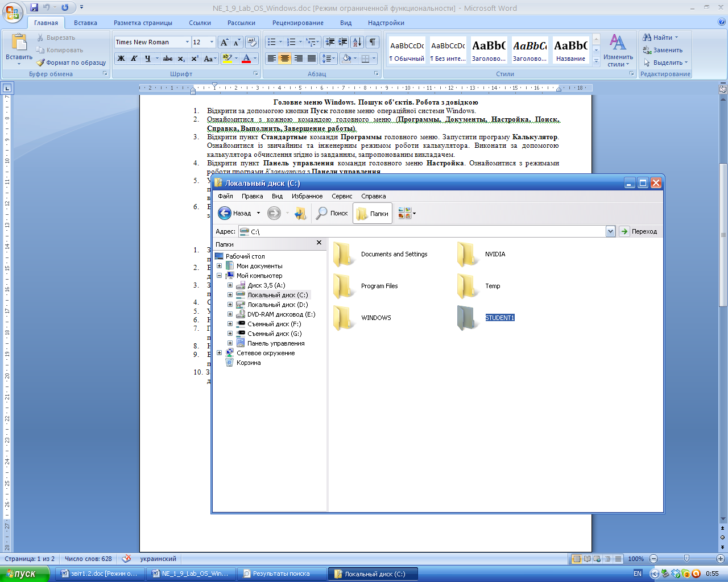The height and width of the screenshot is (582, 728).
Task: Toggle italic formatting in Word ribbon
Action: pyautogui.click(x=134, y=59)
